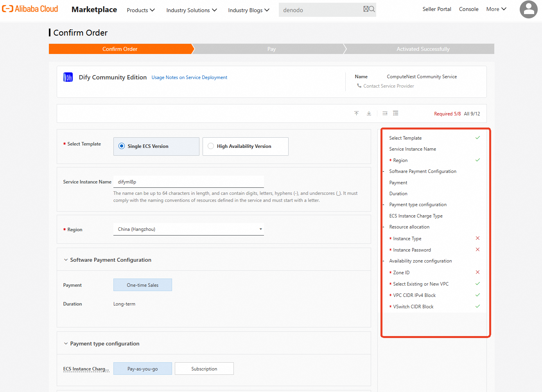Jump to Availability zone configuration in outline

click(x=420, y=261)
